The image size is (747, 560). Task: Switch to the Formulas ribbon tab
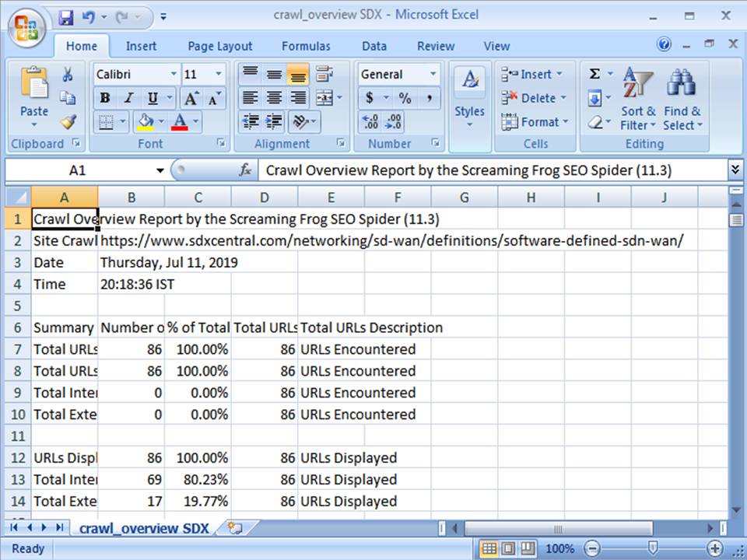306,46
